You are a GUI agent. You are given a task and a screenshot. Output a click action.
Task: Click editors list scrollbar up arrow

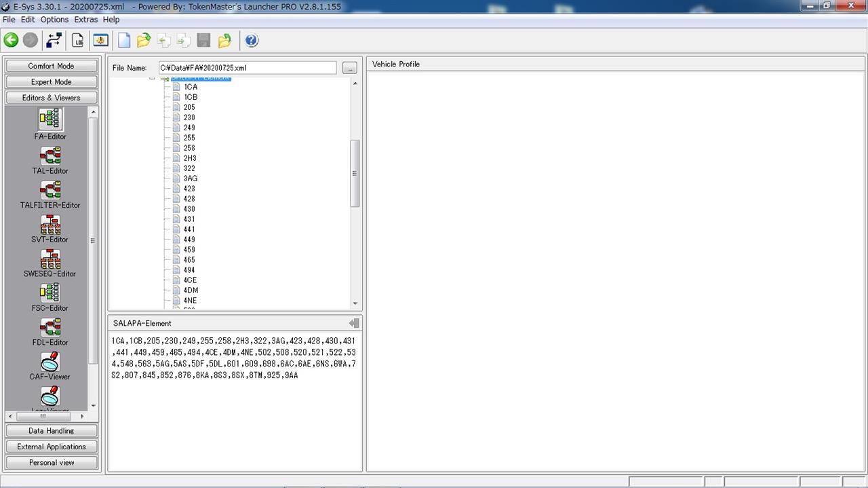93,112
